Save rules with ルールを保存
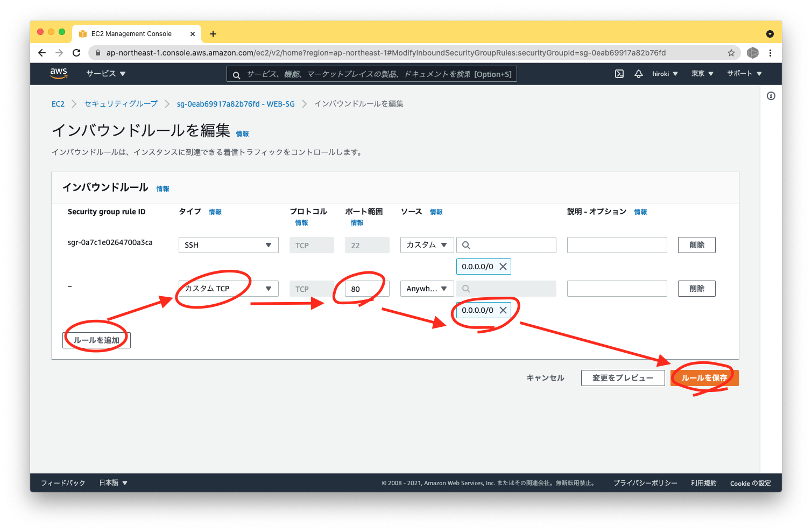Image resolution: width=812 pixels, height=532 pixels. click(704, 378)
